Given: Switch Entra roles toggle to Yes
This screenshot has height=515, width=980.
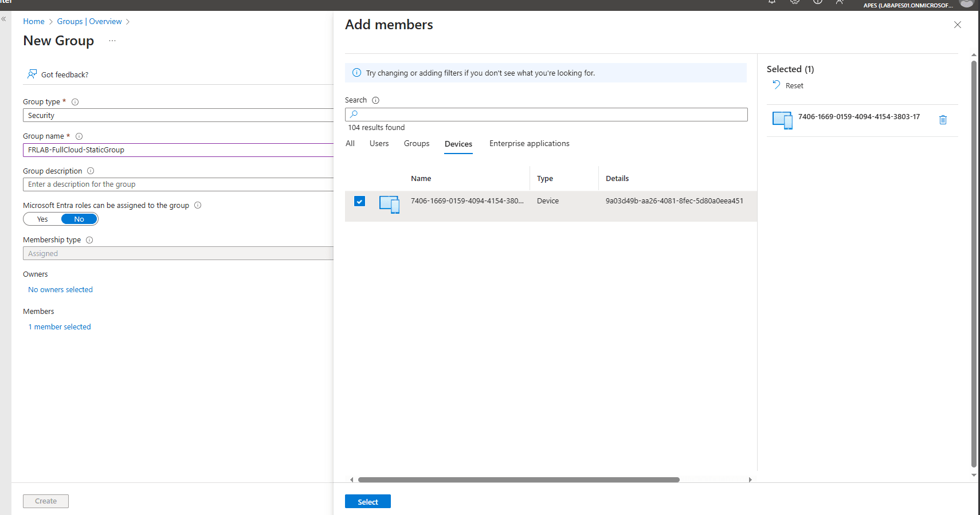Looking at the screenshot, I should (x=42, y=219).
